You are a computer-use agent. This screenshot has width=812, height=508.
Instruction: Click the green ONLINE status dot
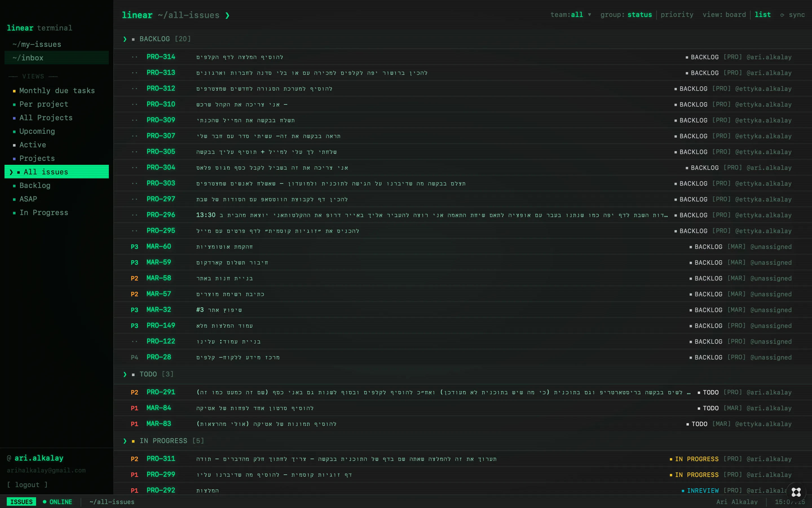tap(44, 502)
